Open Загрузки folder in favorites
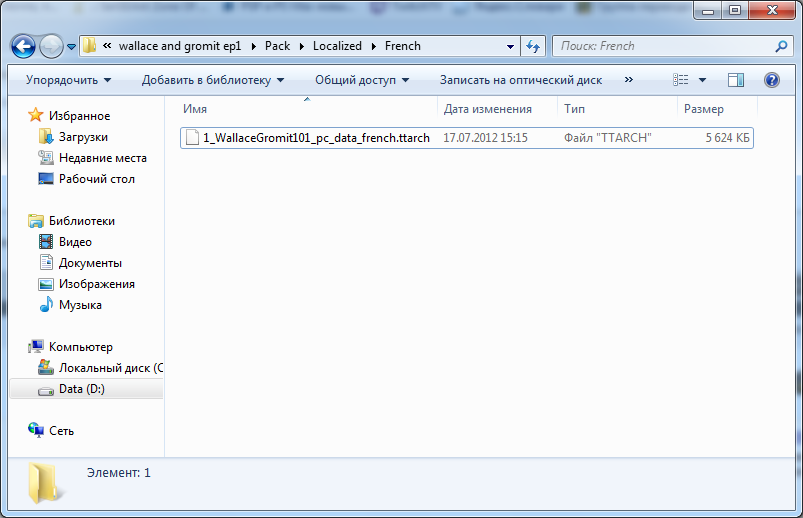Screen dimensions: 803x518 click(83, 137)
